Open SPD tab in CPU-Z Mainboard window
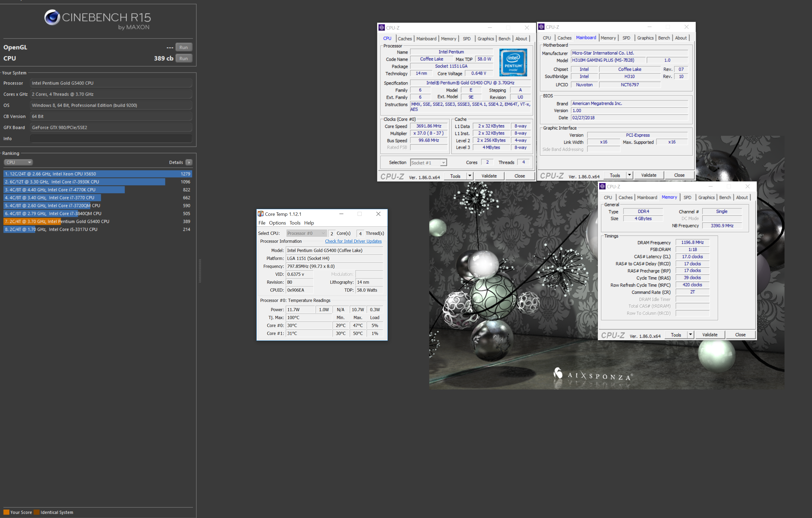This screenshot has height=518, width=812. tap(626, 38)
